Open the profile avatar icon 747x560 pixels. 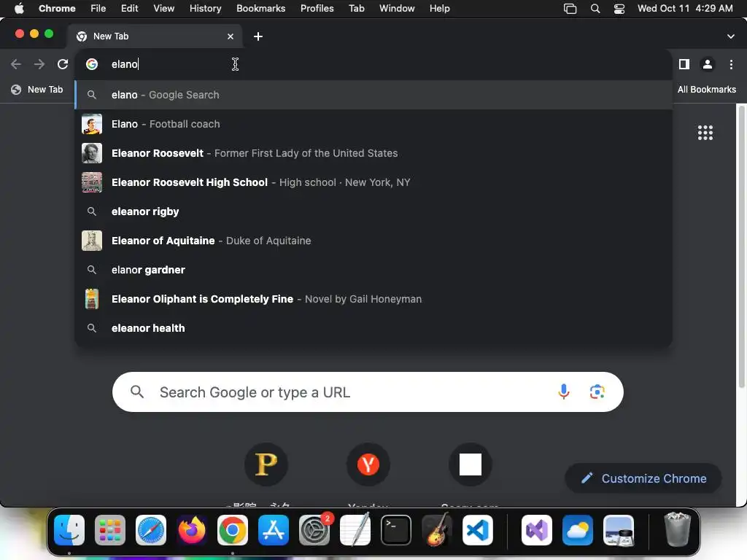(x=708, y=64)
